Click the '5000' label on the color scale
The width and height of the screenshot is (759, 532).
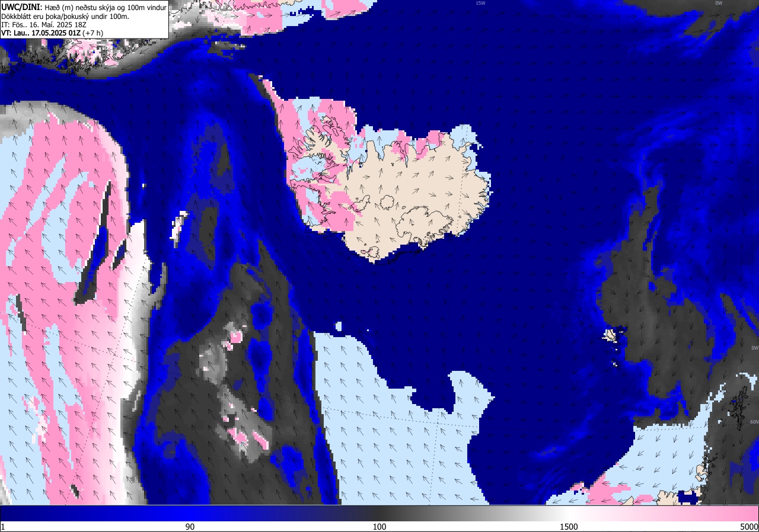tap(749, 527)
